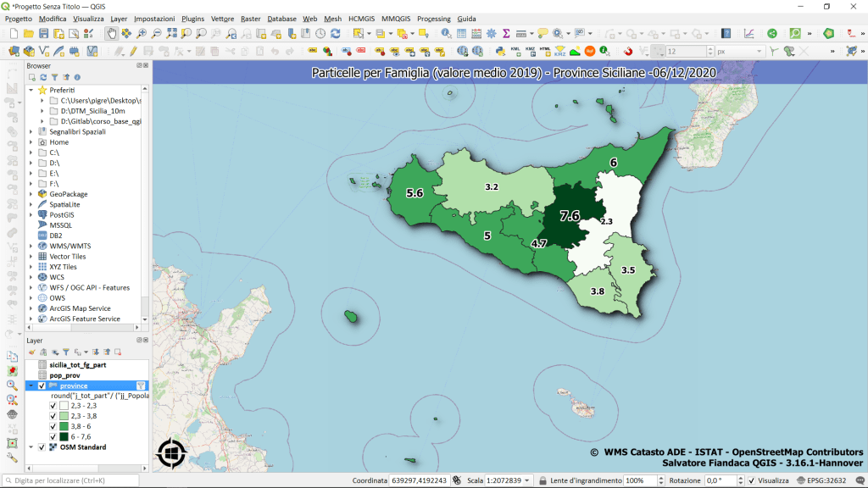Collapse the province layer legend
The width and height of the screenshot is (868, 488).
[31, 385]
